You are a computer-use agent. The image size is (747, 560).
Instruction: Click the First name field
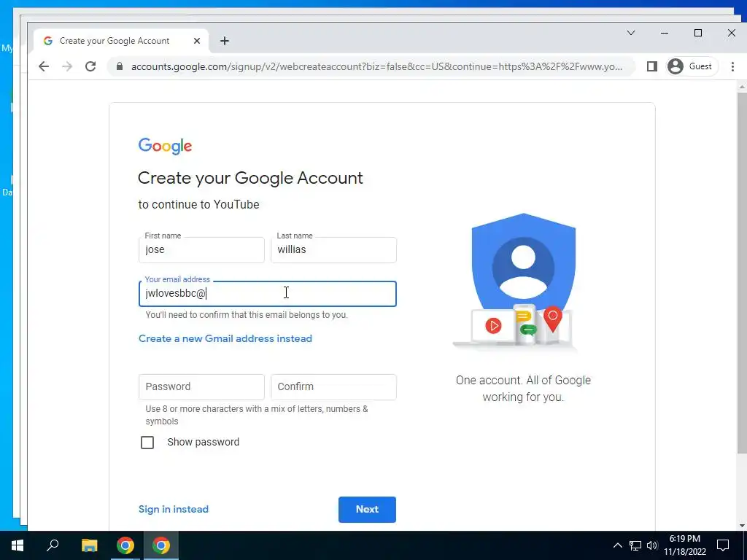201,250
